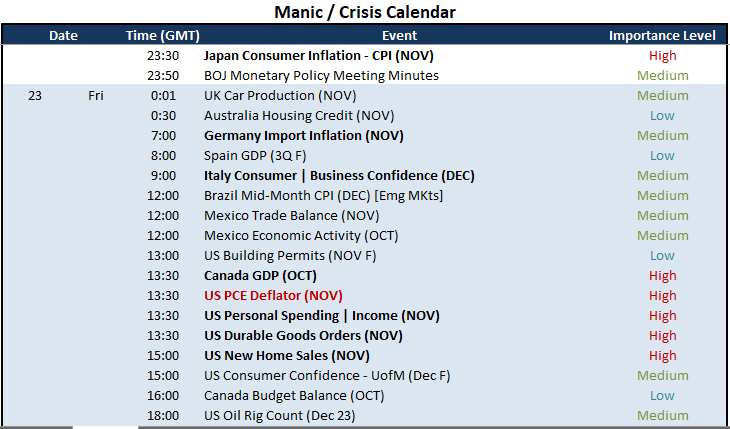
Task: Select Australia Housing Credit (NOV) cell
Action: [299, 116]
